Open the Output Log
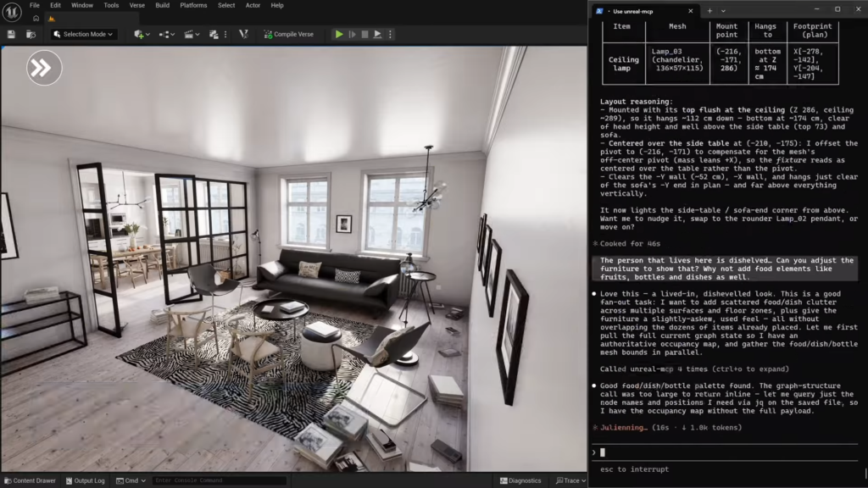The width and height of the screenshot is (868, 488). point(86,481)
